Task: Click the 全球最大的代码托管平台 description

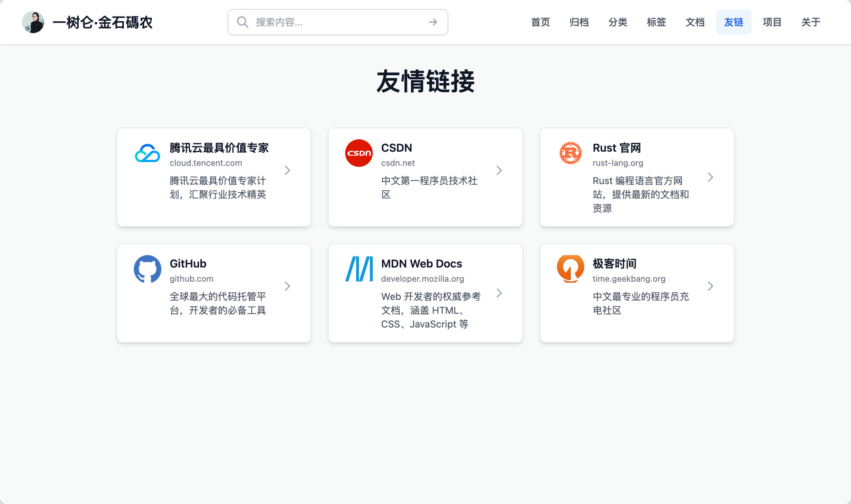Action: (x=218, y=303)
